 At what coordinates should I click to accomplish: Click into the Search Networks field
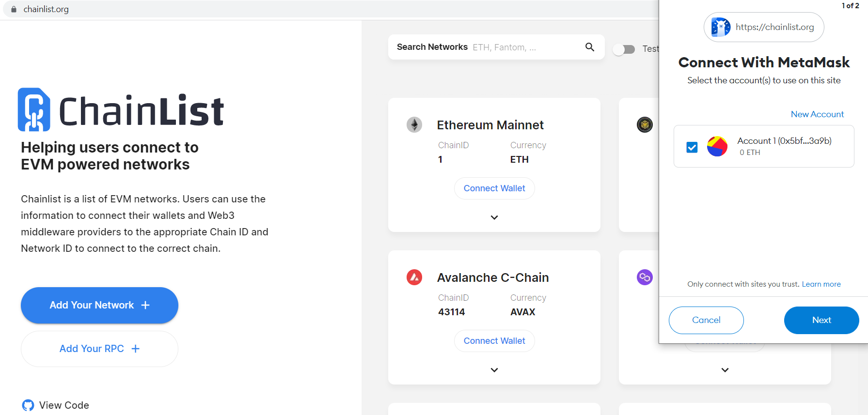tap(496, 47)
